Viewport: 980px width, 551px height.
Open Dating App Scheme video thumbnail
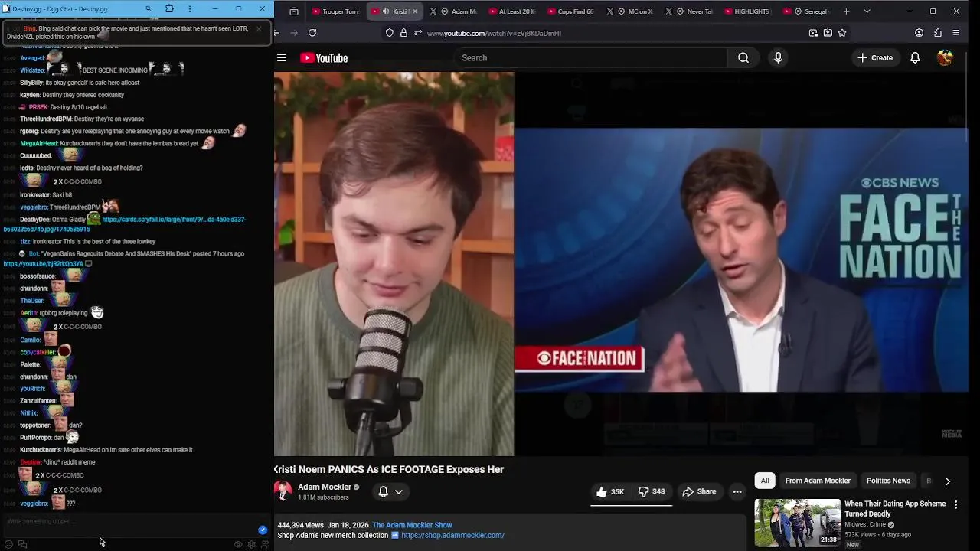point(797,523)
